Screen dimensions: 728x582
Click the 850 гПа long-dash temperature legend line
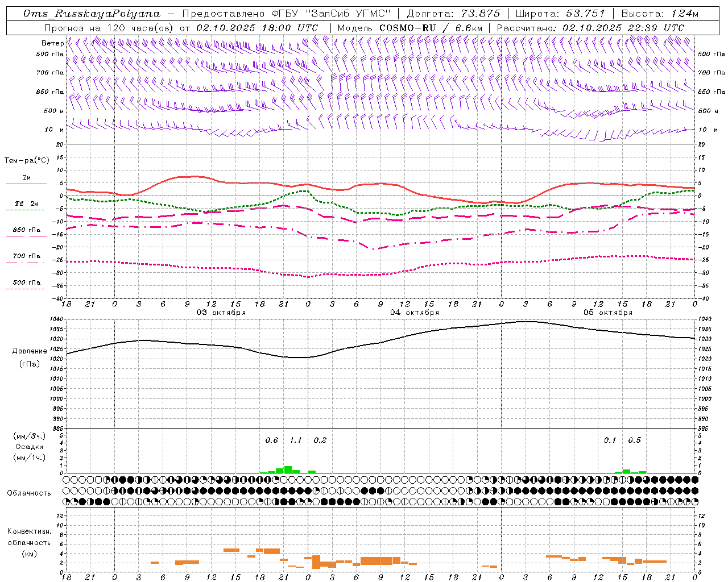tap(26, 236)
